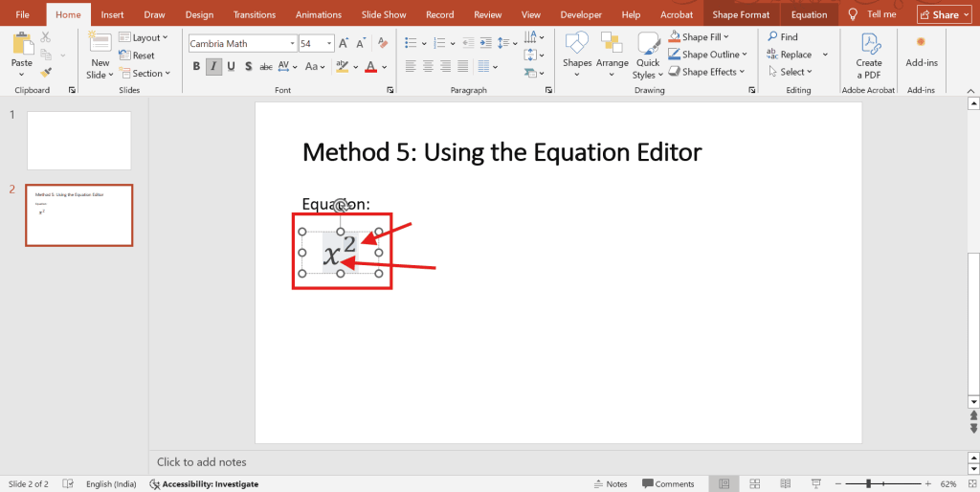Click the Create a PDF icon
Screen dimensions: 980x492
point(869,55)
